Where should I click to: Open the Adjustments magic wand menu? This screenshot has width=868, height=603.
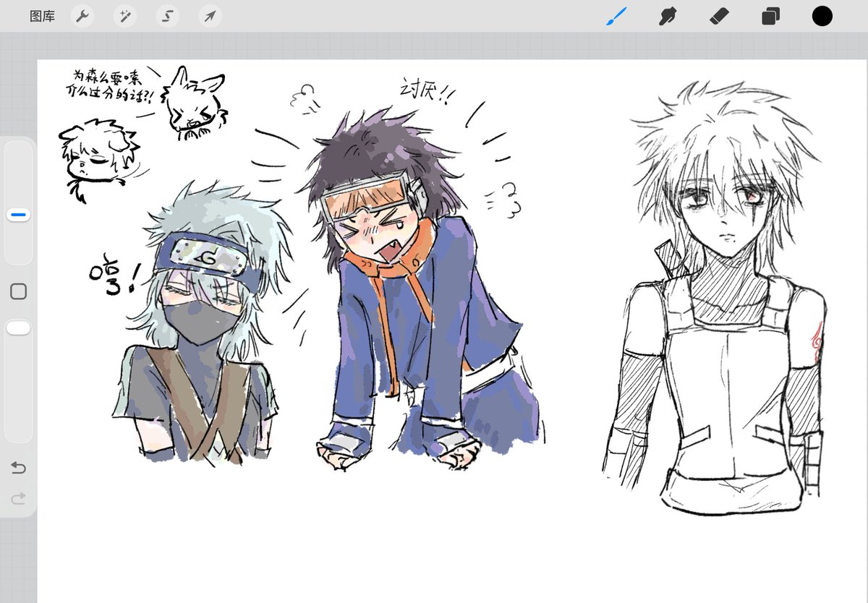pyautogui.click(x=125, y=16)
